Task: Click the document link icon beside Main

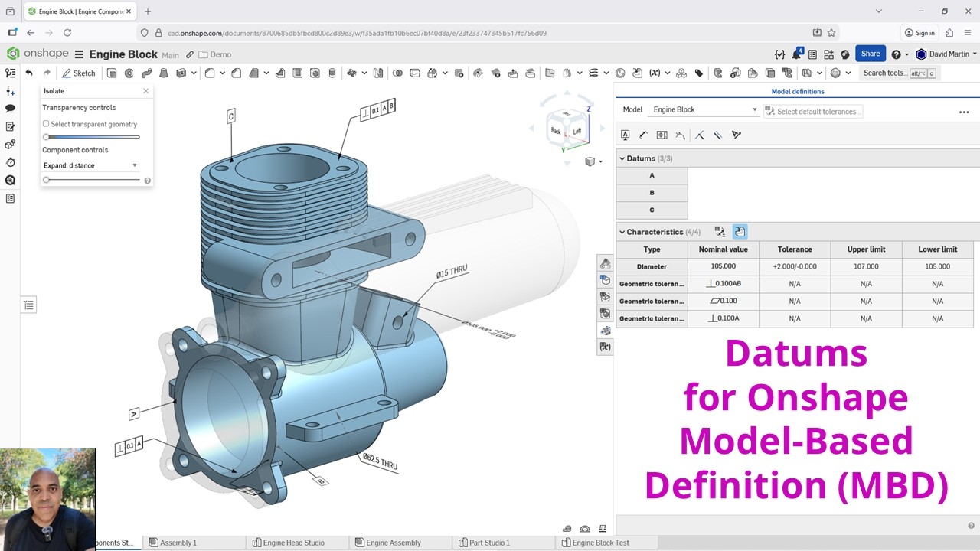Action: [190, 54]
